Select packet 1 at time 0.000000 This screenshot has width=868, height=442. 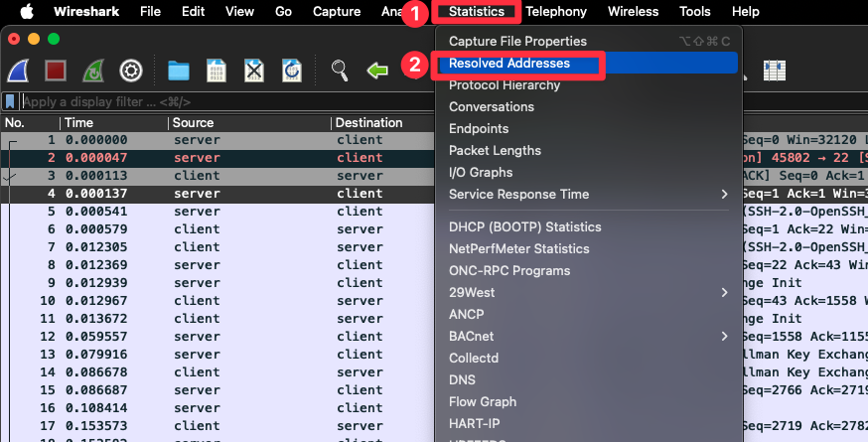[x=218, y=140]
